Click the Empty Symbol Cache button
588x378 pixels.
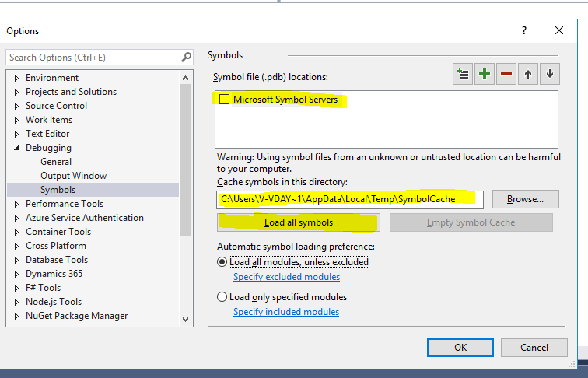click(x=471, y=222)
